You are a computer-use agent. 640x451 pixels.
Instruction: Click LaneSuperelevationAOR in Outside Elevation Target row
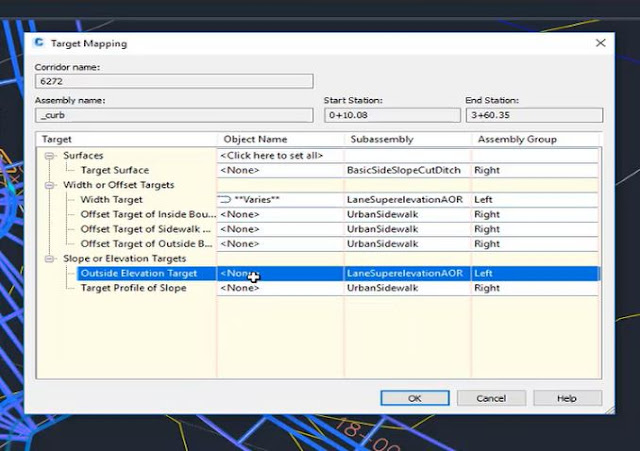[408, 273]
